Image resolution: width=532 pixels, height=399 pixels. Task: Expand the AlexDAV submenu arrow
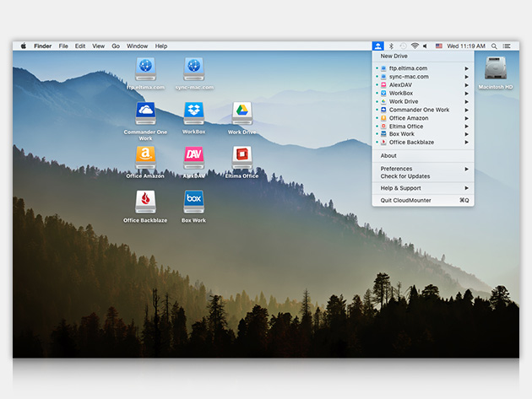[466, 85]
